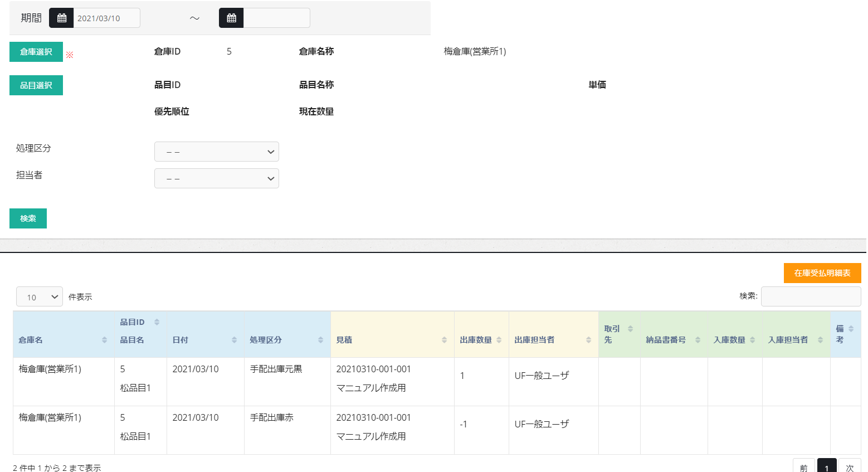
Task: Change rows per page dropdown showing 10
Action: pyautogui.click(x=40, y=297)
